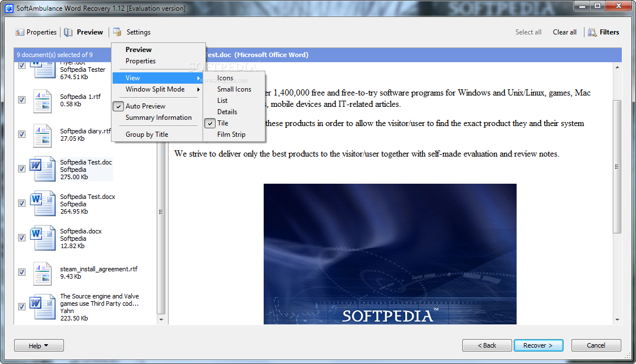Uncheck the Softpedia 1.rtf checkbox
The width and height of the screenshot is (636, 364).
tap(22, 99)
